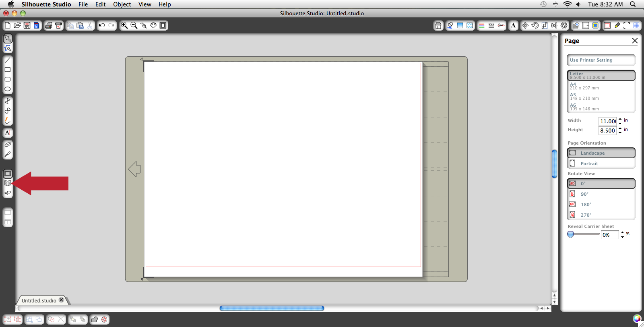Image resolution: width=644 pixels, height=327 pixels.
Task: Select the Rounded Rectangle tool
Action: pos(8,79)
